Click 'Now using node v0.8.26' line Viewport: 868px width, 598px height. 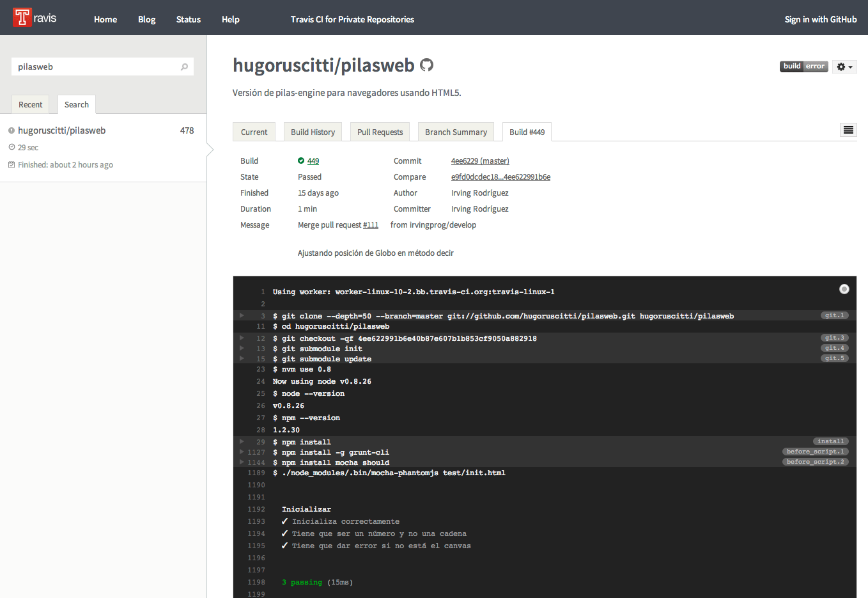(x=322, y=381)
